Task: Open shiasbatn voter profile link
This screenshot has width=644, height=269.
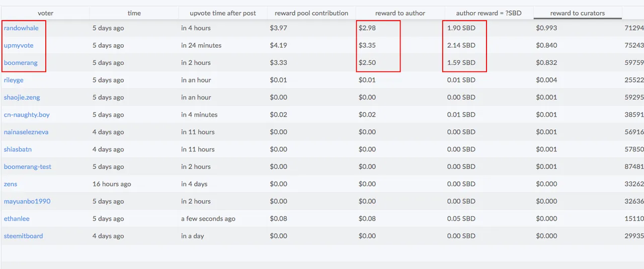Action: pos(18,149)
